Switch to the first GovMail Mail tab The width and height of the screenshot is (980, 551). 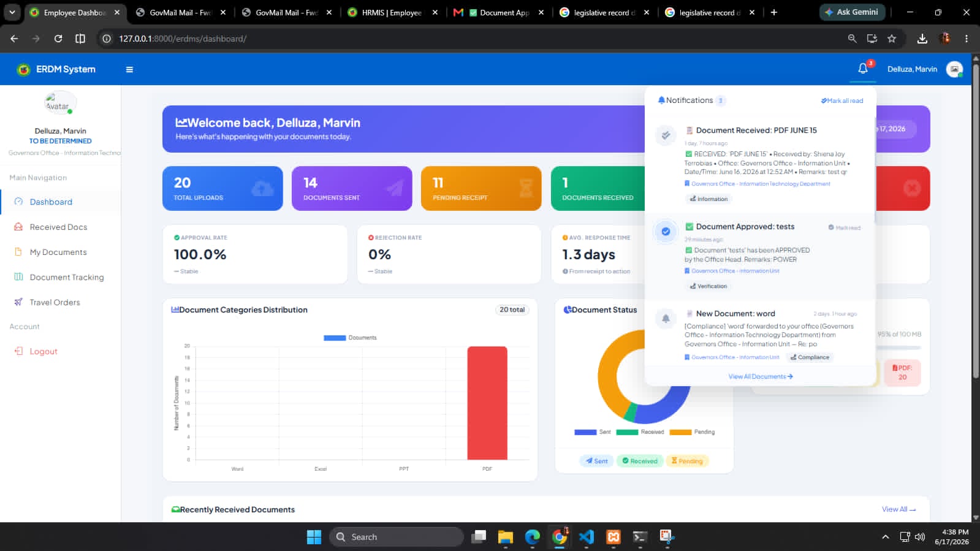tap(181, 12)
